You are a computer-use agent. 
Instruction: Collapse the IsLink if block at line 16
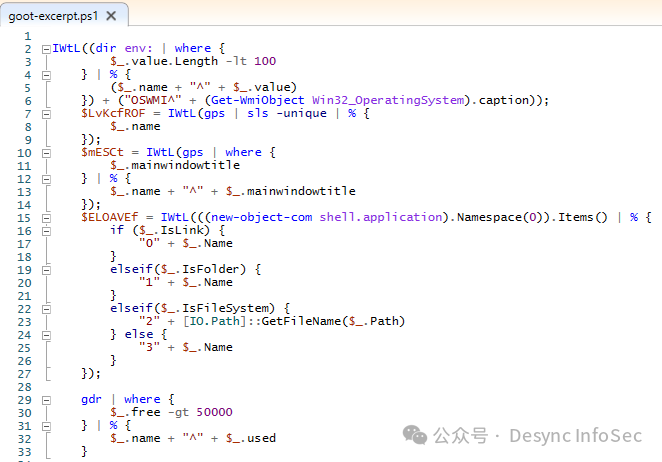click(x=45, y=230)
